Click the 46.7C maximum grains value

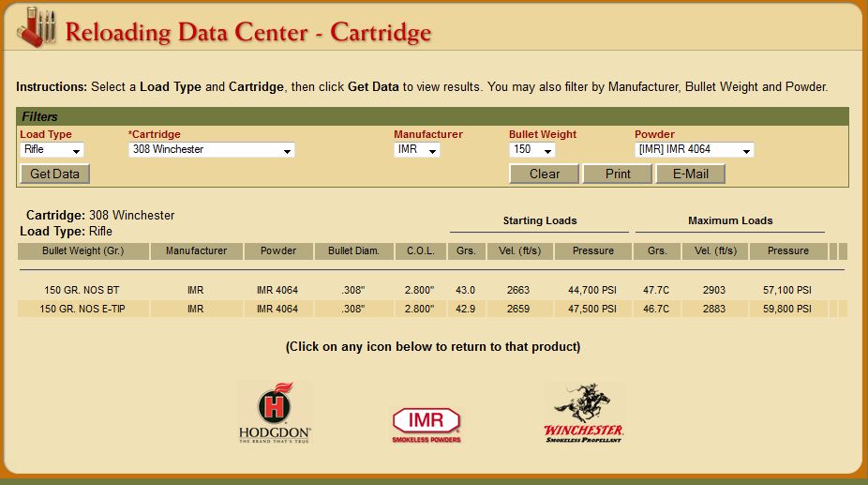[x=656, y=309]
